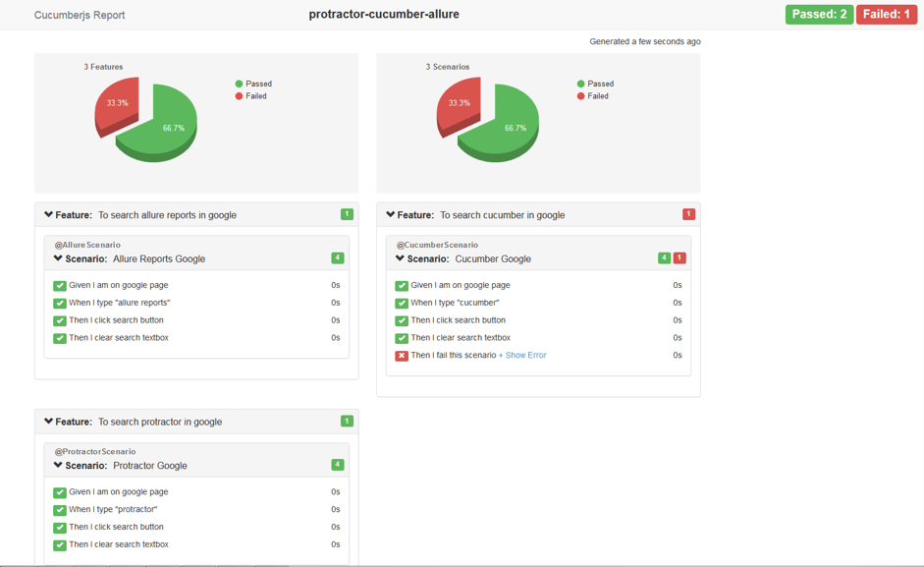Click the red failure icon beside "Then I fail this scenario"
924x567 pixels.
click(401, 356)
